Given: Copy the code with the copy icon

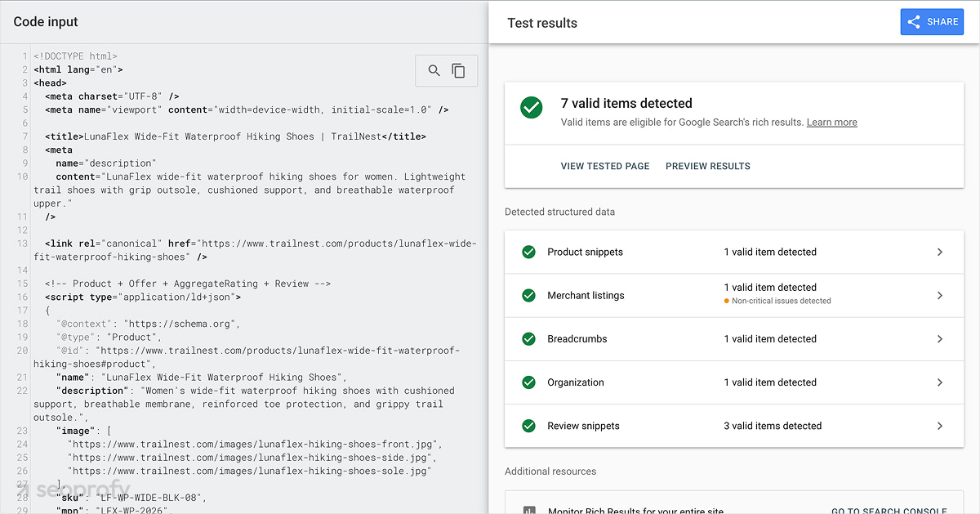Looking at the screenshot, I should (x=459, y=71).
